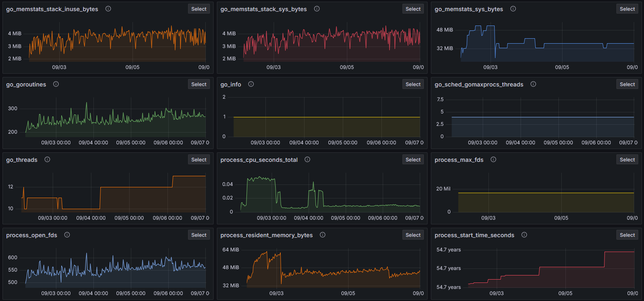This screenshot has width=644, height=301.
Task: Select the go_info metric
Action: (413, 84)
